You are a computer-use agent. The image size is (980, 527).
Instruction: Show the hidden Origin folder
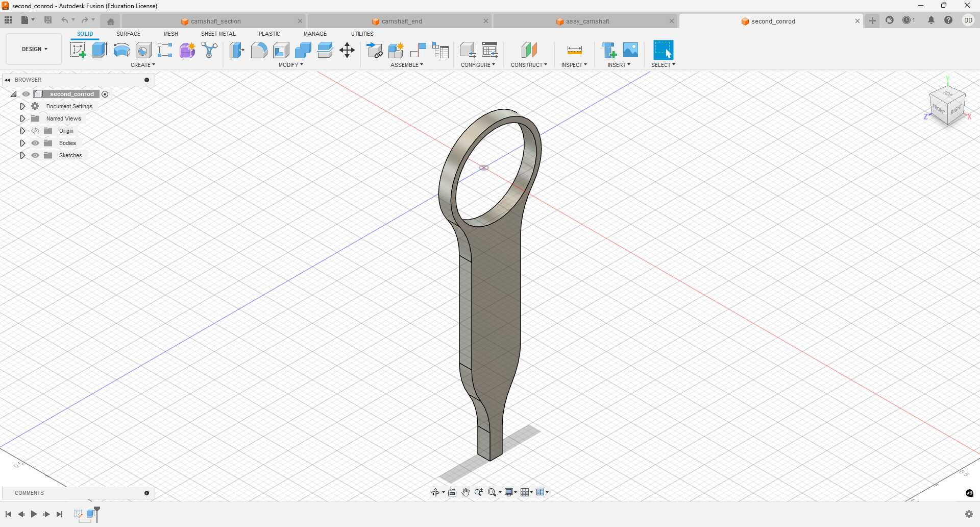click(x=35, y=131)
